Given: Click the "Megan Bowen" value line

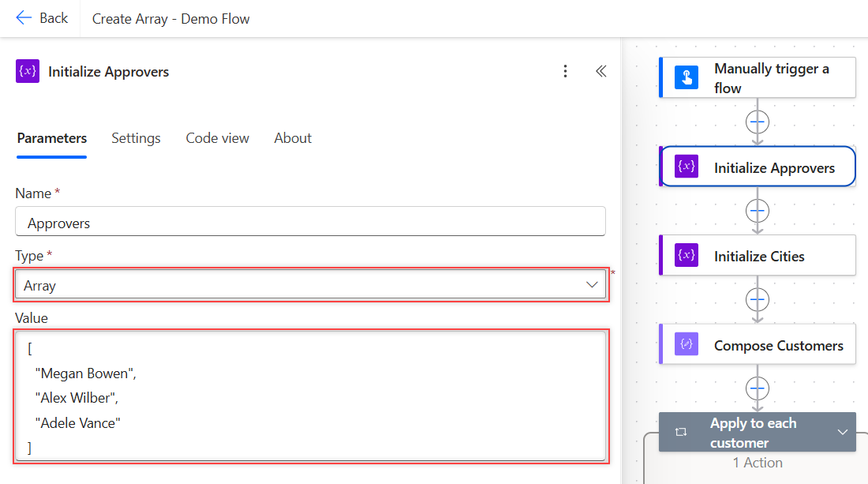Looking at the screenshot, I should (x=86, y=373).
